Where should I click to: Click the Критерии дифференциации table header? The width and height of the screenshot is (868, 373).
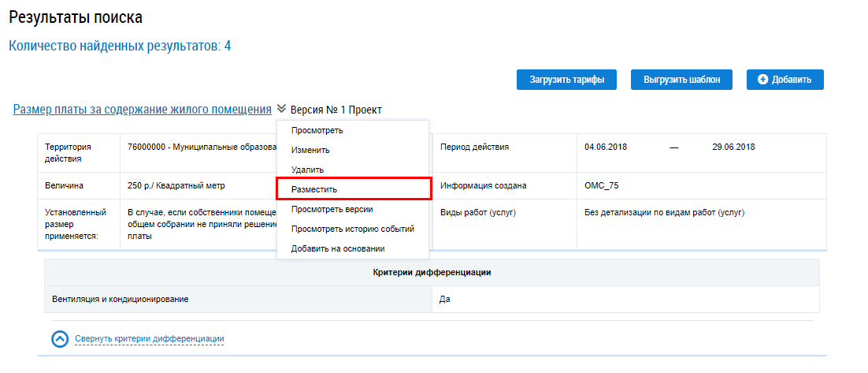tap(432, 273)
